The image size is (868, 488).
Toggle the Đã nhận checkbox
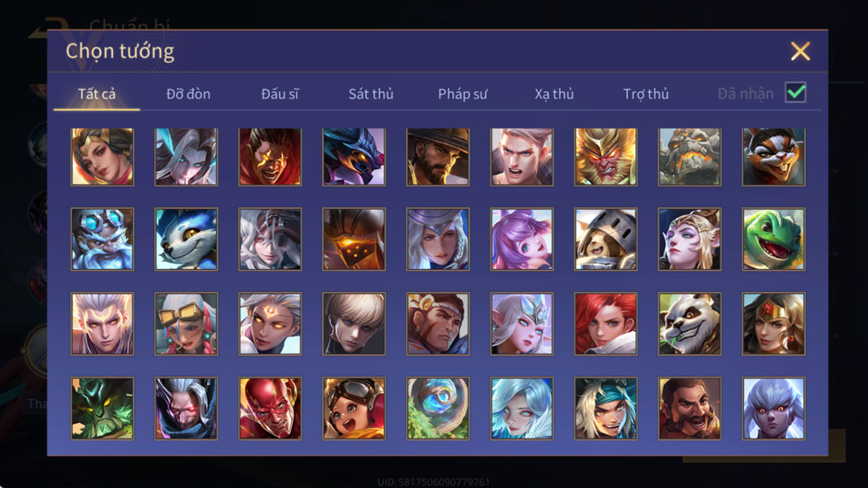pyautogui.click(x=795, y=92)
